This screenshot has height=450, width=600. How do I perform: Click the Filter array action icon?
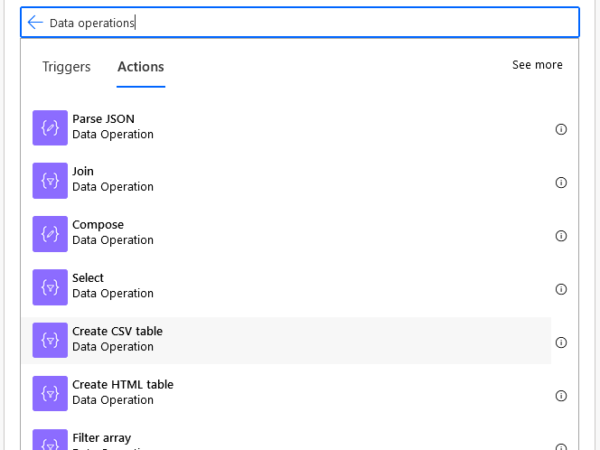tap(50, 441)
